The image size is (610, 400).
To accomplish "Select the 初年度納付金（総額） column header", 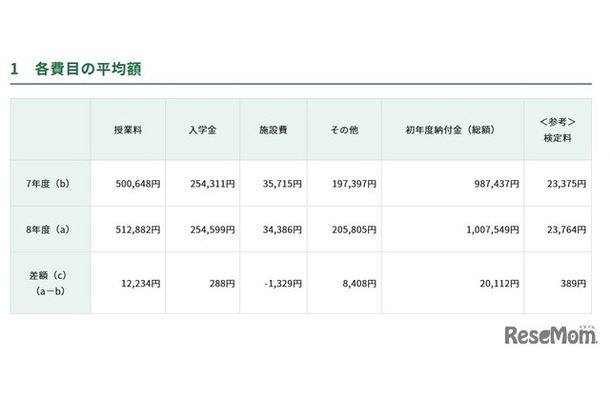I will [x=452, y=130].
